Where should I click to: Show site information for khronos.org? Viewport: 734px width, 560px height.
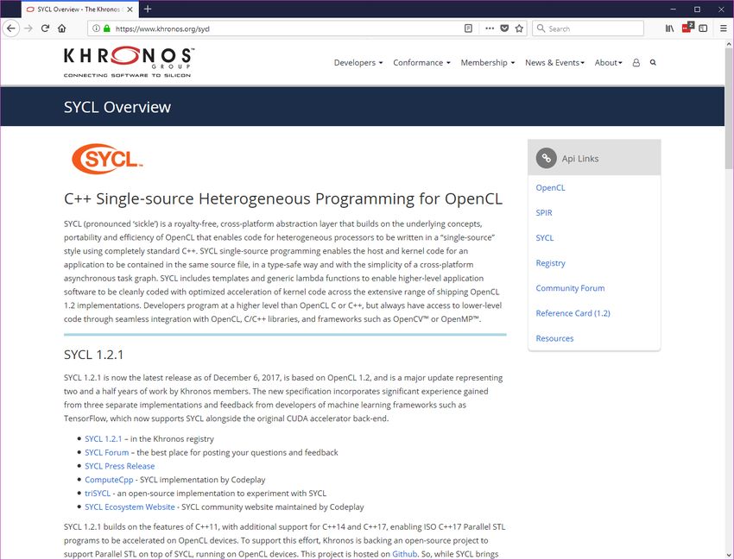click(96, 28)
